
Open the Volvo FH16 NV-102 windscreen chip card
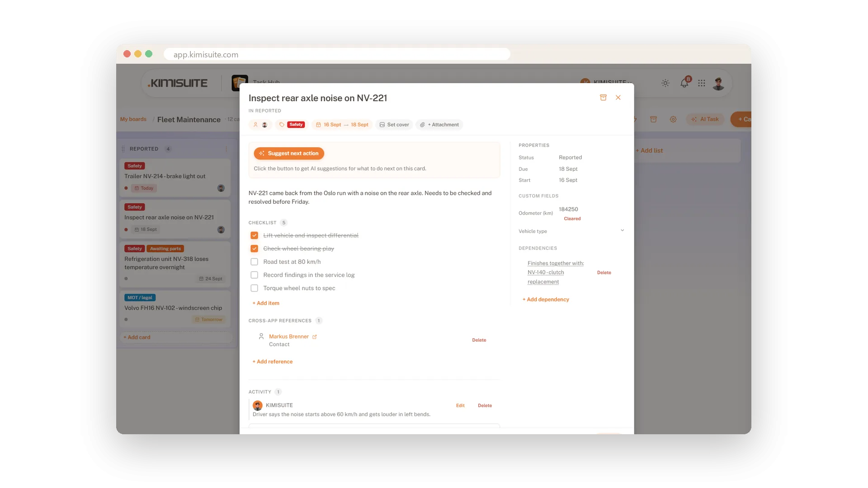[x=175, y=309]
